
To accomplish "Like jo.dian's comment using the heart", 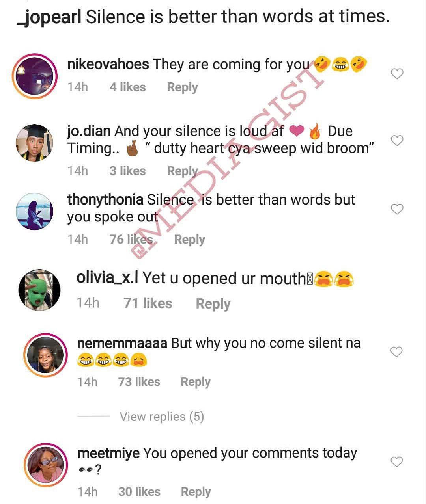I will coord(397,141).
